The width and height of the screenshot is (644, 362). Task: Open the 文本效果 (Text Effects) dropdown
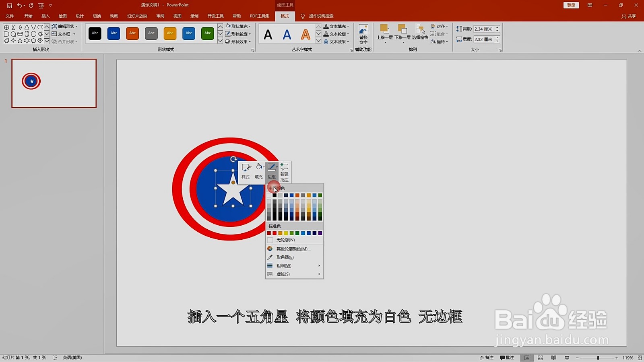click(x=336, y=41)
